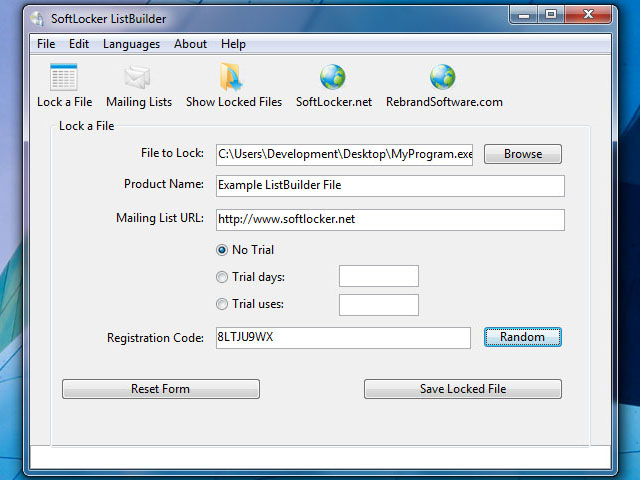
Task: Click into the Registration Code field
Action: tap(343, 338)
